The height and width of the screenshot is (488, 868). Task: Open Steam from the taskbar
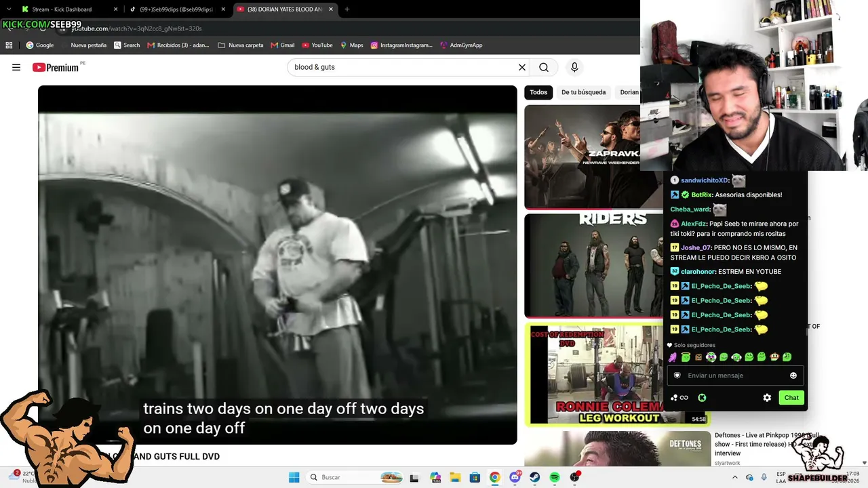point(534,477)
